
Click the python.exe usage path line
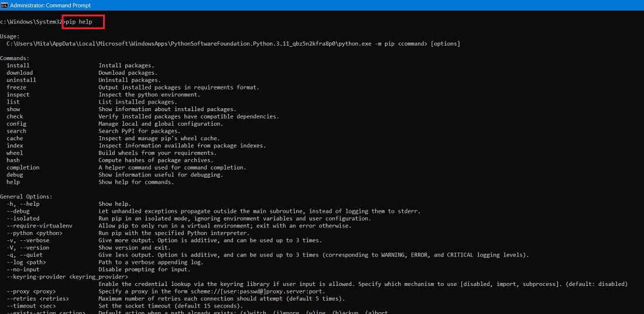click(233, 43)
